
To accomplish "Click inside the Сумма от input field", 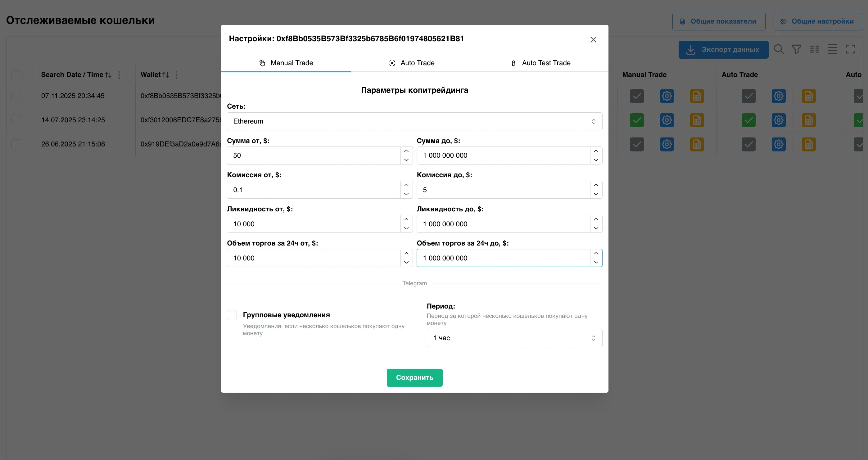I will (x=313, y=156).
